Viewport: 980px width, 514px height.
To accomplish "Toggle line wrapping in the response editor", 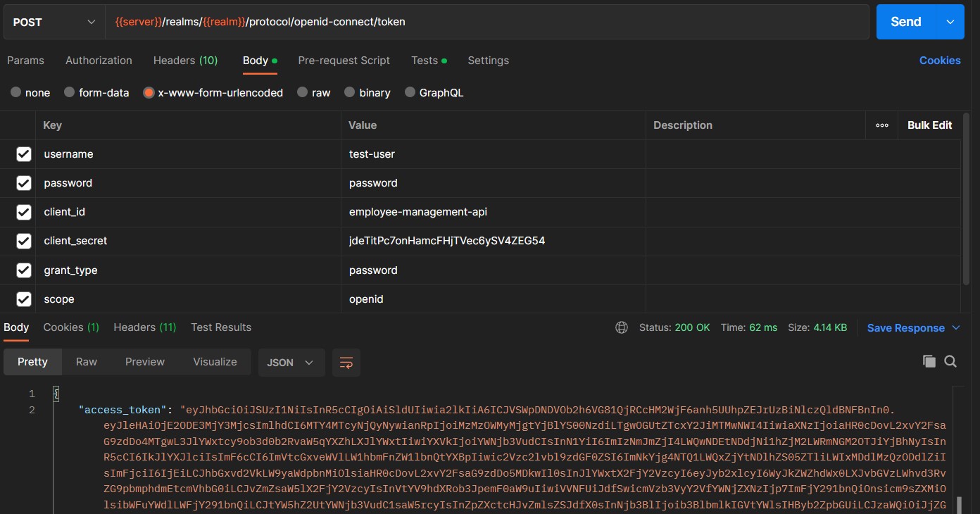I will pyautogui.click(x=346, y=361).
